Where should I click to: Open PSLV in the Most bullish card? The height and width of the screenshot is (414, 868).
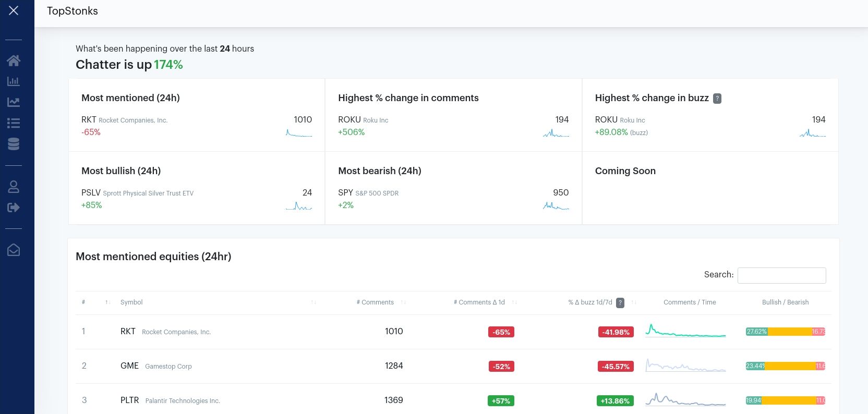pyautogui.click(x=91, y=193)
